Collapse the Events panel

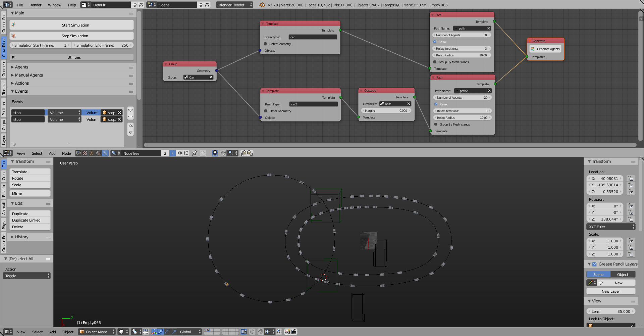pos(21,91)
